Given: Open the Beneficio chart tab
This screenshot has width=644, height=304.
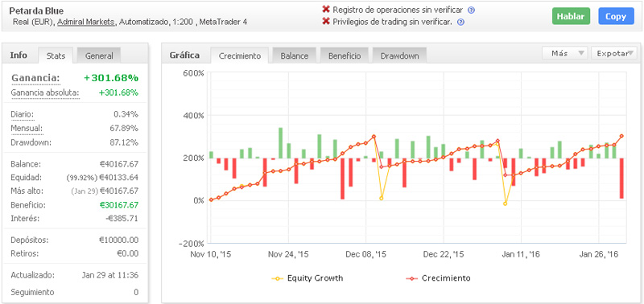Looking at the screenshot, I should [345, 55].
